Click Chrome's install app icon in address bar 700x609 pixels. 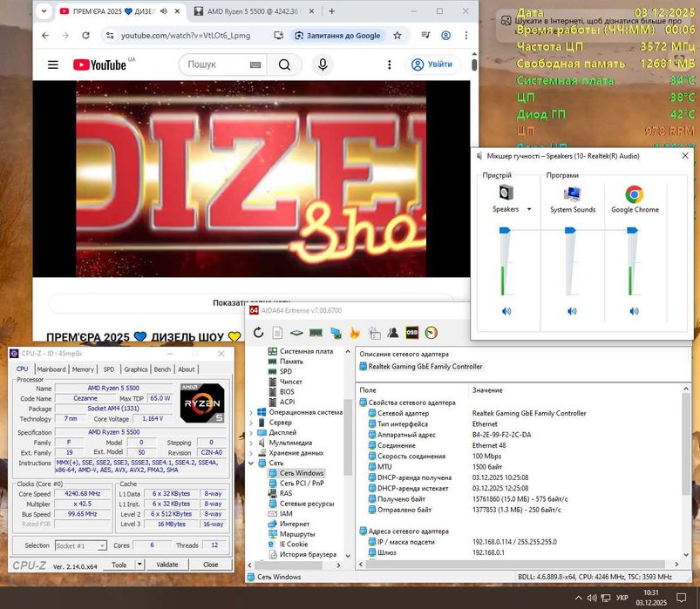click(x=279, y=35)
